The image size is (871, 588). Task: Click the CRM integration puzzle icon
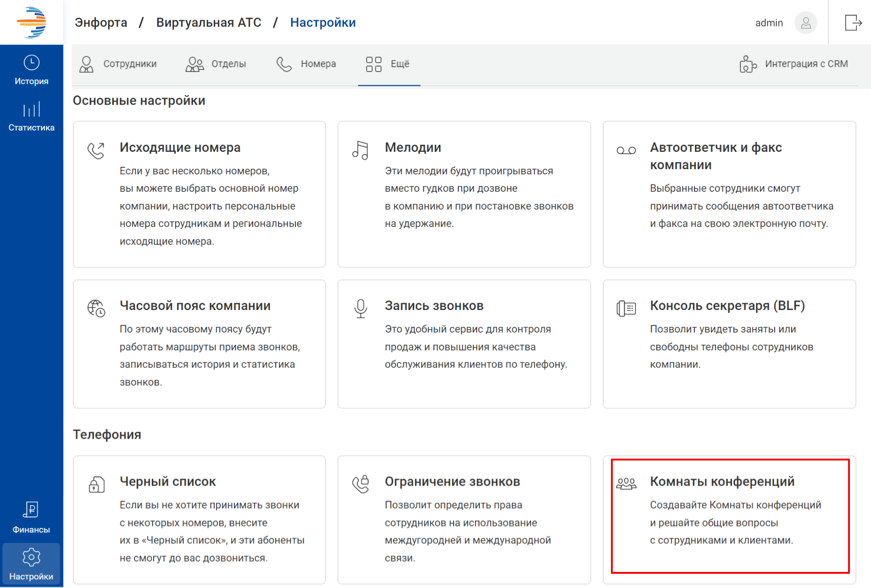(x=748, y=64)
